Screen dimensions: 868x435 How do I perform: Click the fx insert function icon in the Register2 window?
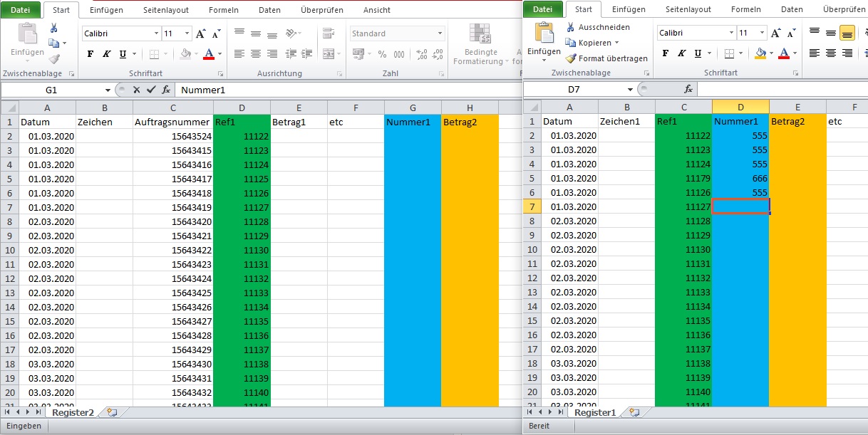click(x=166, y=90)
